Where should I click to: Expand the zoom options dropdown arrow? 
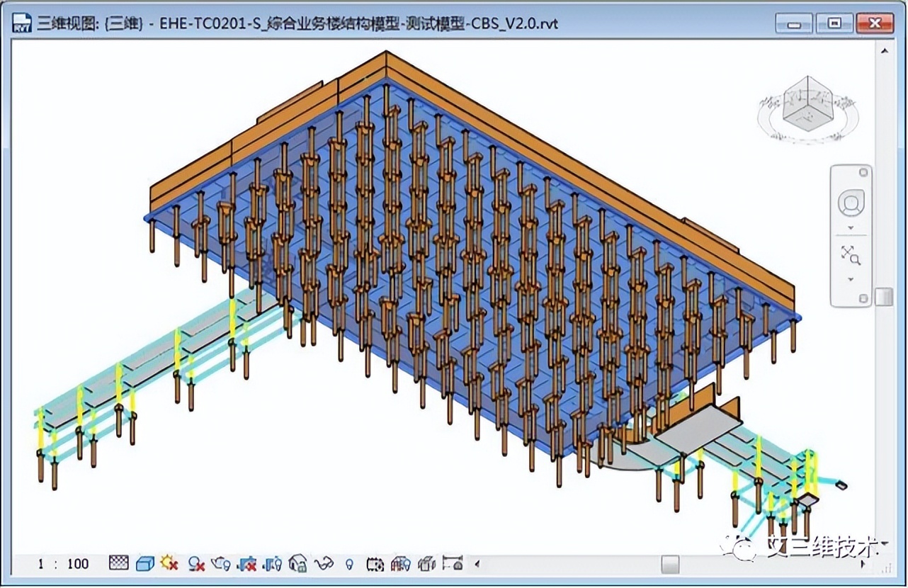(x=851, y=279)
